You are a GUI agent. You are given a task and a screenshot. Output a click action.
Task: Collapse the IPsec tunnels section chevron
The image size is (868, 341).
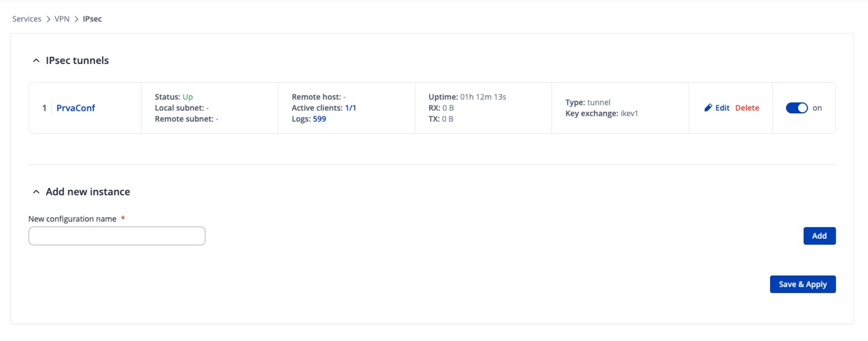(x=36, y=60)
